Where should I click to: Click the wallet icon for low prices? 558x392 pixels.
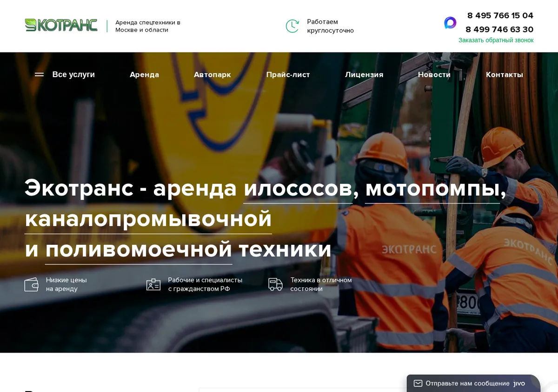point(31,284)
